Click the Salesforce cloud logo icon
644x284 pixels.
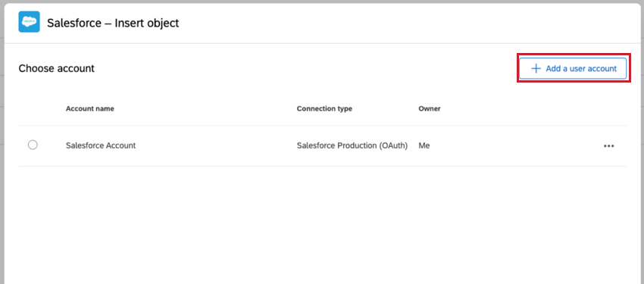point(29,22)
